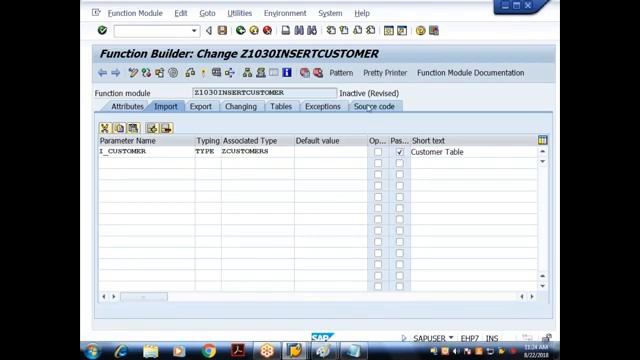
Task: Click the Last Page icon
Action: tap(371, 30)
